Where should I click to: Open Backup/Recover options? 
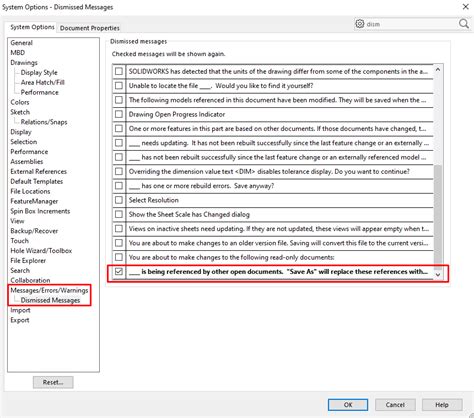pos(34,231)
